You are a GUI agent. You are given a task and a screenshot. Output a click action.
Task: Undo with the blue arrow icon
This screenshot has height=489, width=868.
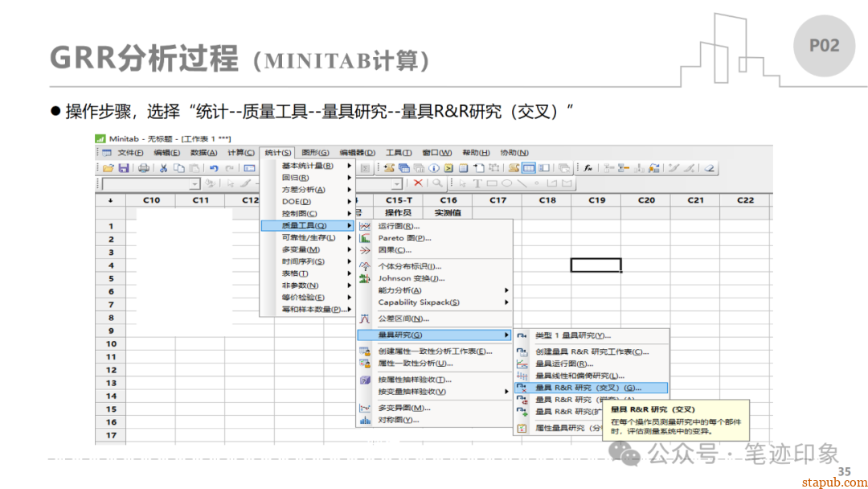click(214, 168)
